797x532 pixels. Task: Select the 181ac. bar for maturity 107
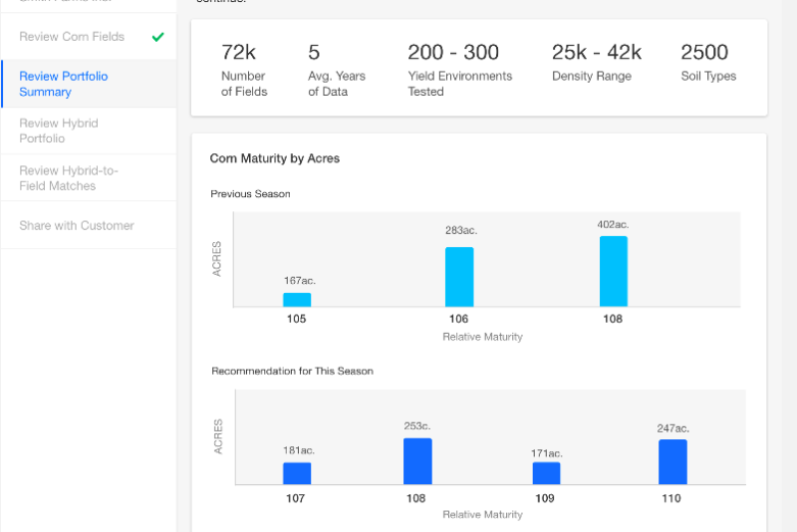click(x=297, y=473)
